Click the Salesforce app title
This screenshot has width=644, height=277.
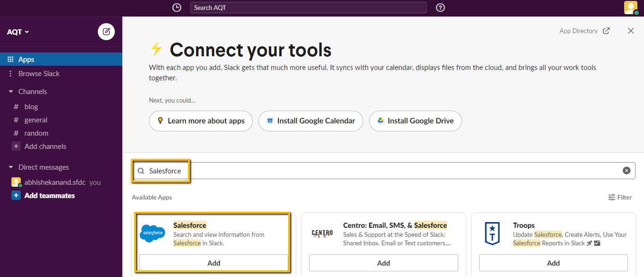190,225
